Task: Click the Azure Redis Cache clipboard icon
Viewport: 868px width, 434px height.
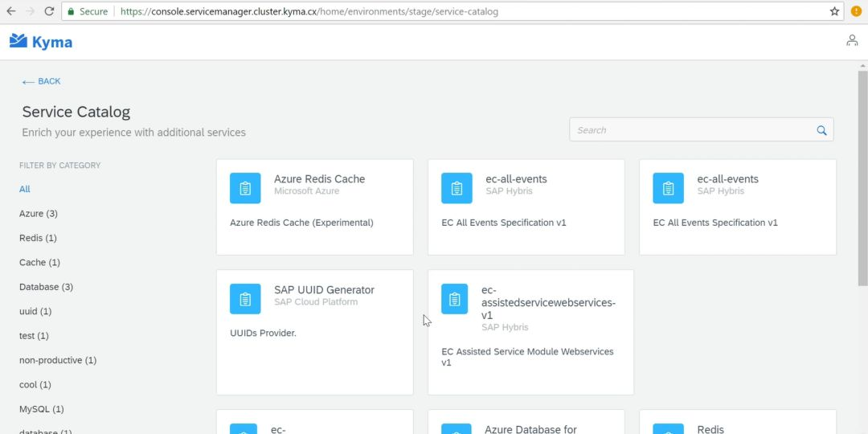Action: (245, 188)
